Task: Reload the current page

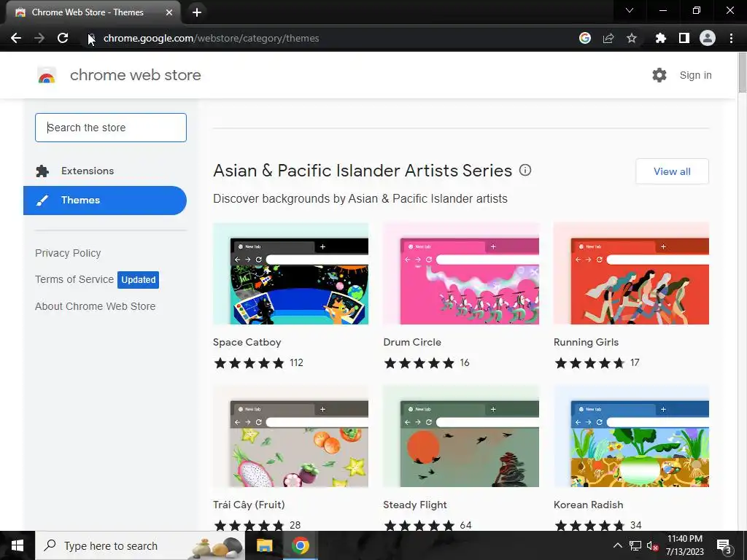Action: click(63, 38)
